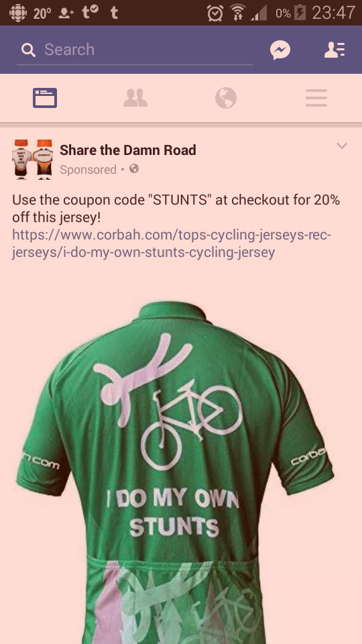Tap the Sponsored label

pyautogui.click(x=88, y=170)
